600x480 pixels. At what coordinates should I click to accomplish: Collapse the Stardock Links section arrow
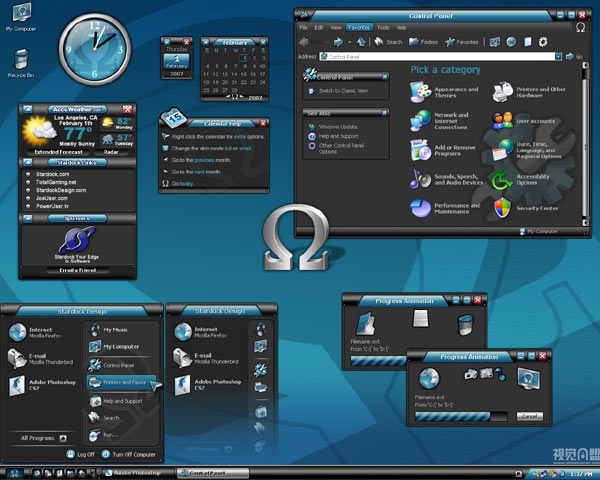(x=28, y=163)
